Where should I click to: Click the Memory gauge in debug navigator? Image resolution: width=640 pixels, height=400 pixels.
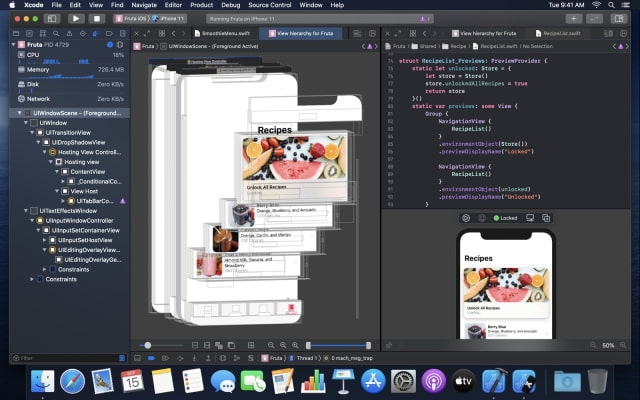point(40,69)
